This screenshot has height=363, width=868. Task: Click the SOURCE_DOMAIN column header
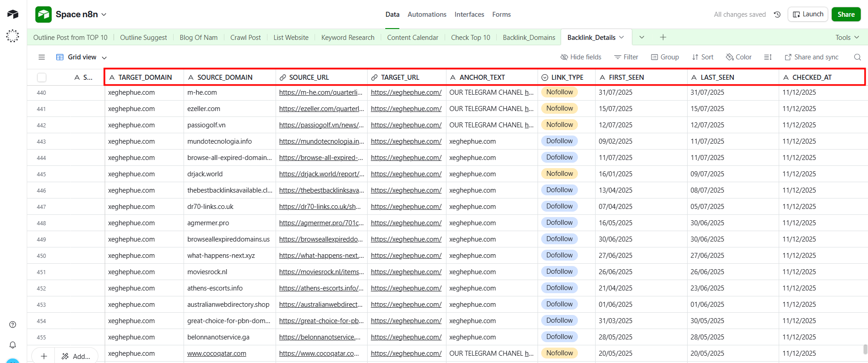(230, 77)
